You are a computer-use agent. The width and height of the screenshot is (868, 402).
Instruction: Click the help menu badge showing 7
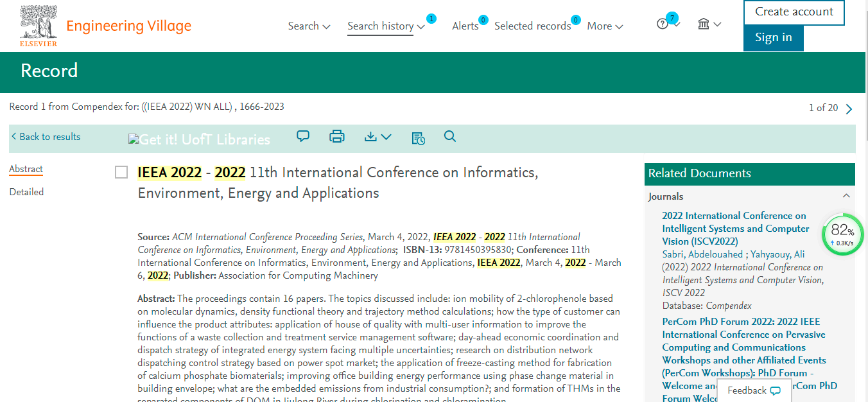tap(672, 17)
